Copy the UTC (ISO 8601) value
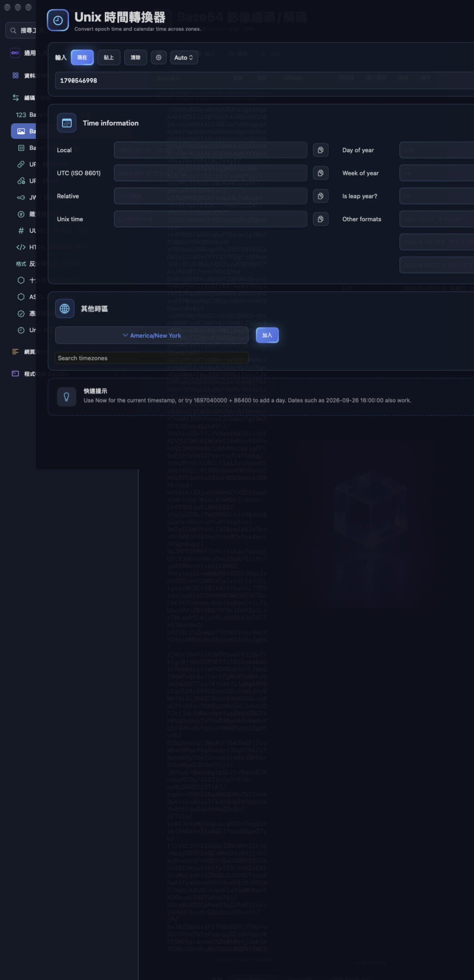474x980 pixels. [320, 173]
